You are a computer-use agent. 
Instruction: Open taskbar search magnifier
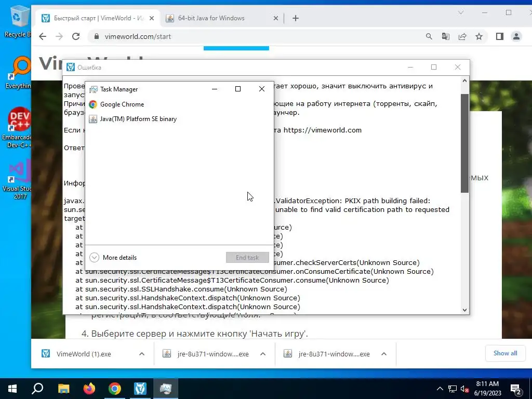coord(37,389)
